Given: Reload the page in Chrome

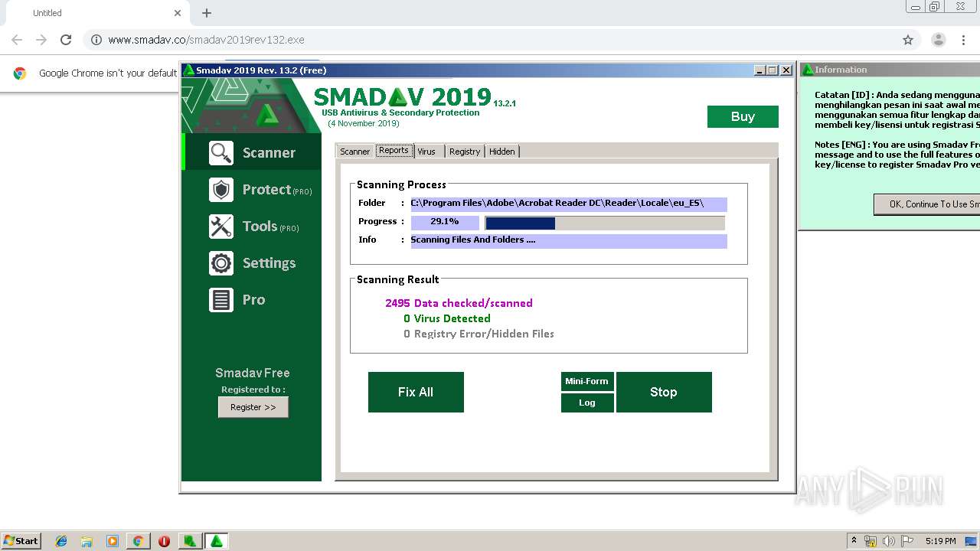Looking at the screenshot, I should pos(66,40).
